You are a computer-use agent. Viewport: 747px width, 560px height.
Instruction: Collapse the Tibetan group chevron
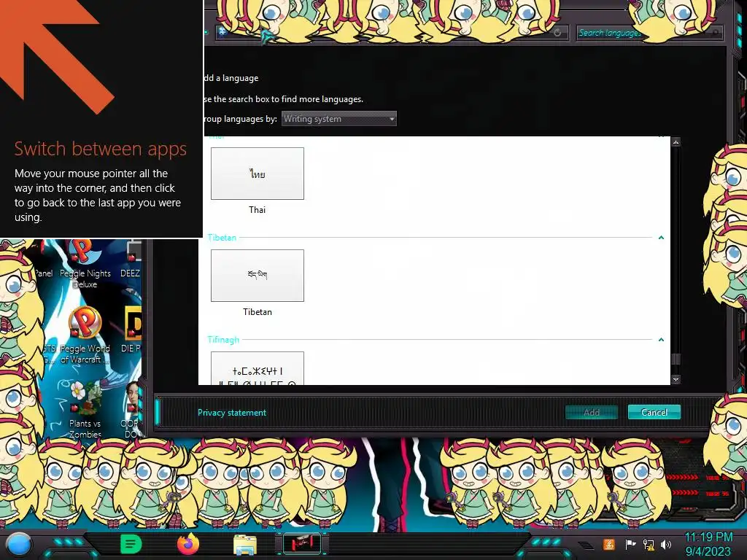(x=661, y=238)
